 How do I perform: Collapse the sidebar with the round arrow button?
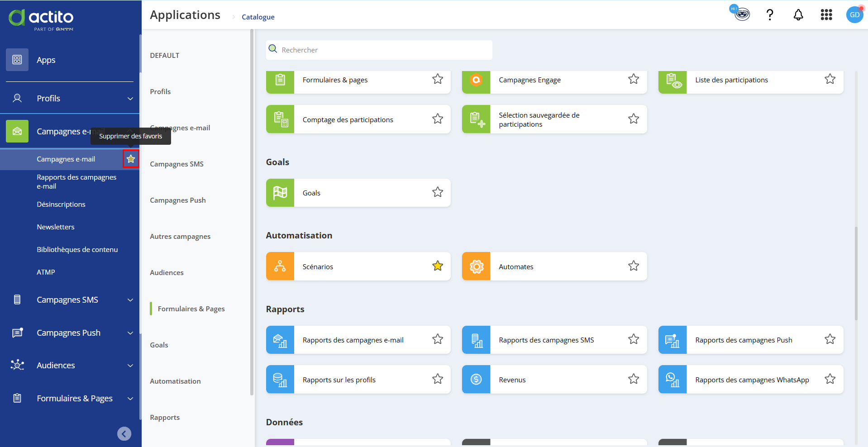pos(124,434)
